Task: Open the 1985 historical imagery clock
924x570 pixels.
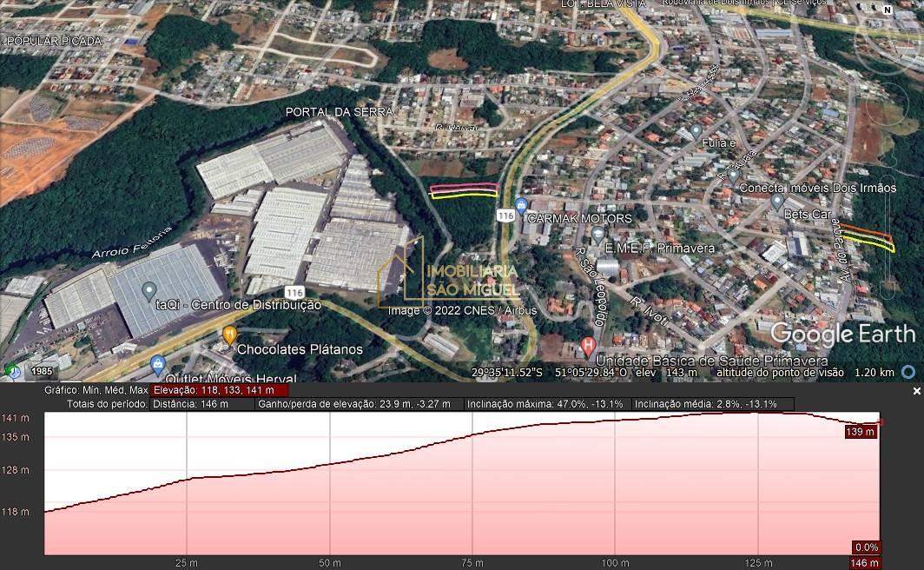Action: [13, 372]
